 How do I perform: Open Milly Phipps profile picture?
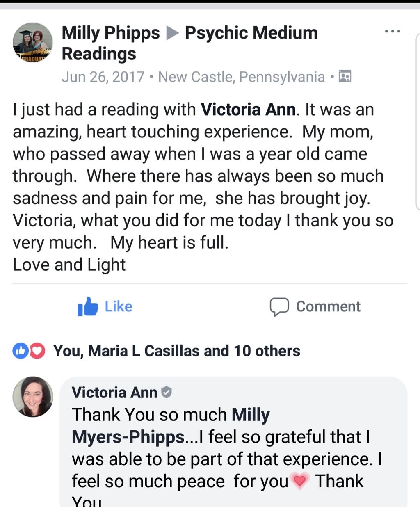coord(33,43)
